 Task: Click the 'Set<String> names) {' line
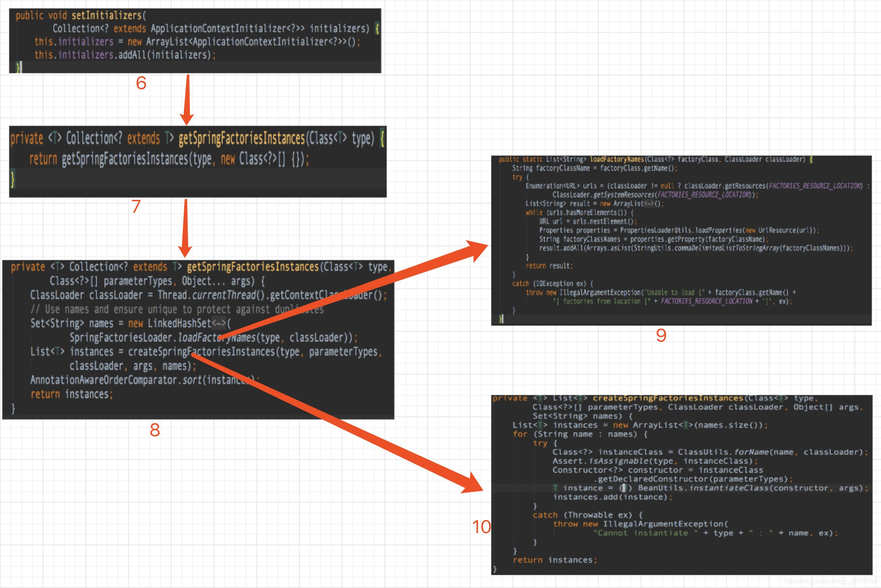(x=583, y=416)
